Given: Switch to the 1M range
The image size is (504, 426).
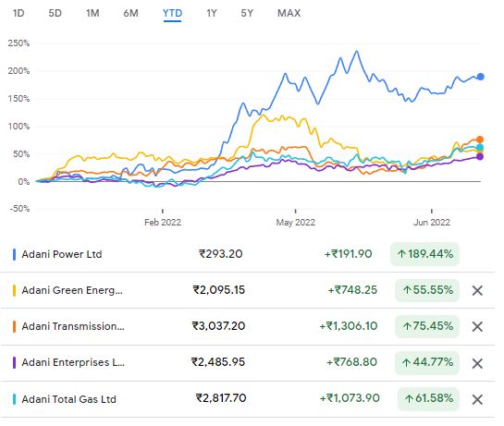Looking at the screenshot, I should [x=92, y=13].
